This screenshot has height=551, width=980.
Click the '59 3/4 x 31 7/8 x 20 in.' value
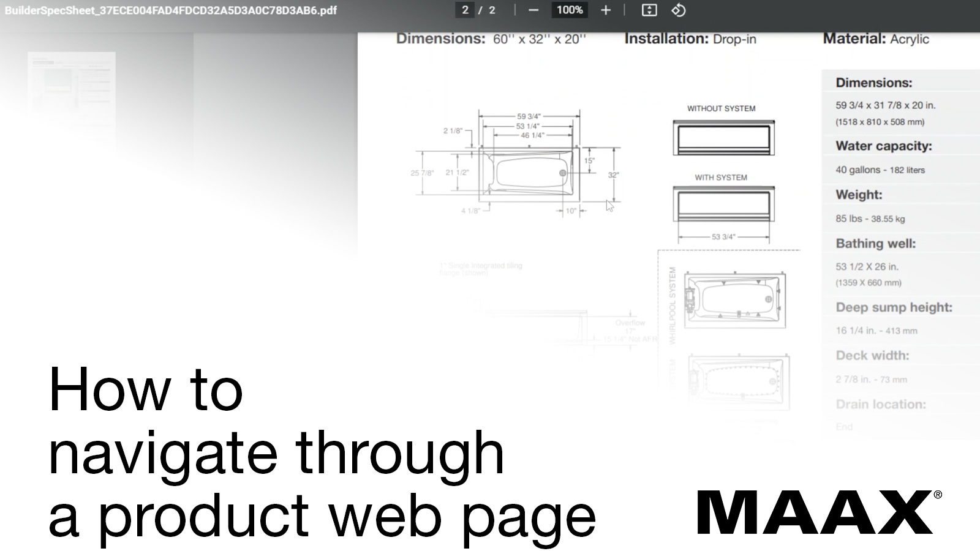point(886,105)
